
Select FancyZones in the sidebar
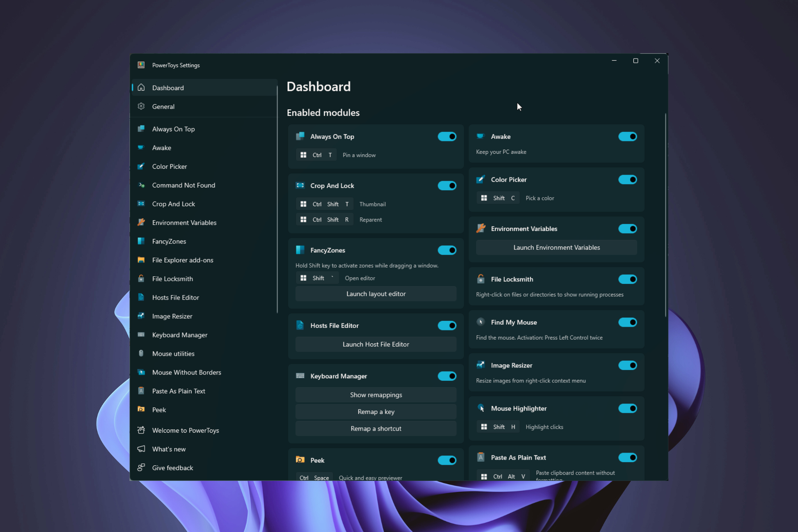[x=204, y=241]
